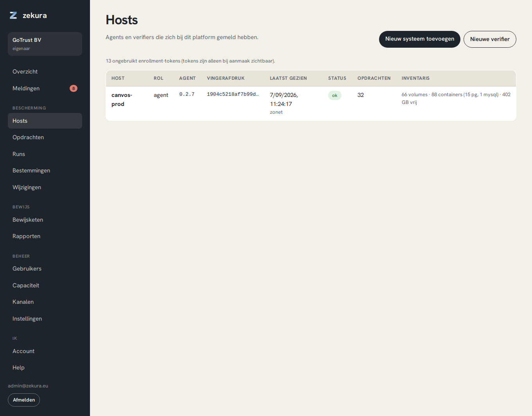Open the GoTrust BV organization card
Viewport: 532px width, 416px height.
(x=45, y=44)
